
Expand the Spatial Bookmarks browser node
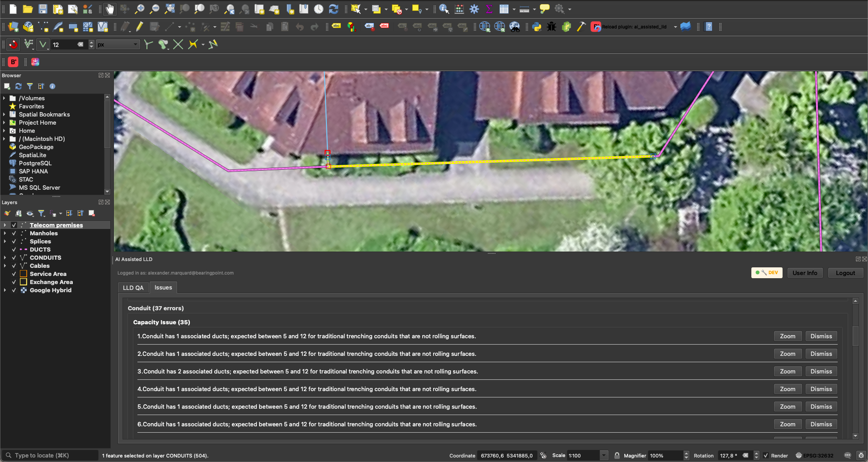tap(4, 115)
